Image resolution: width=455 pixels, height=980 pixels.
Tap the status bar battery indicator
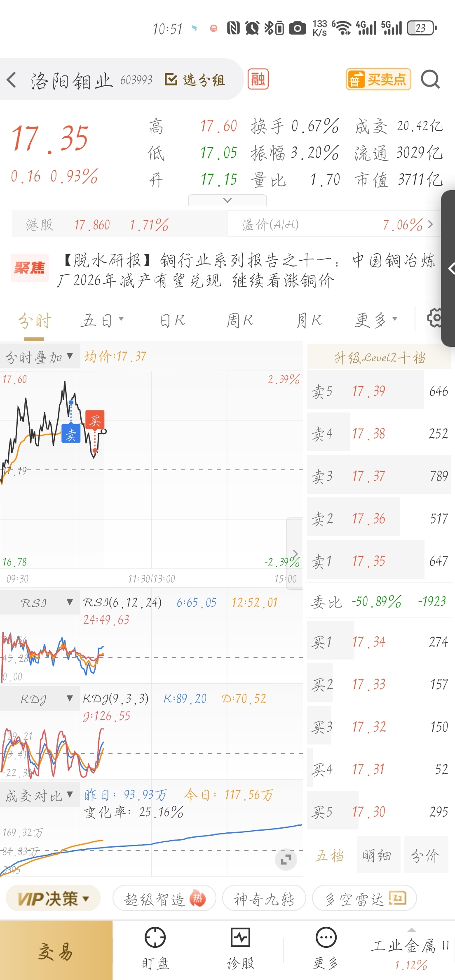point(422,28)
